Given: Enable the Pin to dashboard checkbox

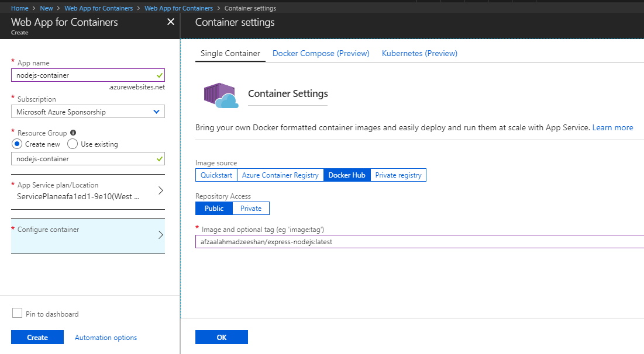Looking at the screenshot, I should 17,313.
